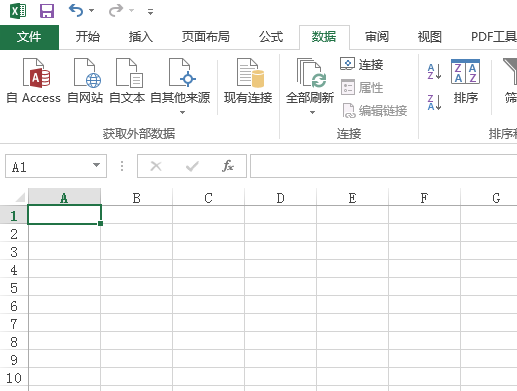Click the 编辑链接 button
517x391 pixels.
[x=375, y=111]
